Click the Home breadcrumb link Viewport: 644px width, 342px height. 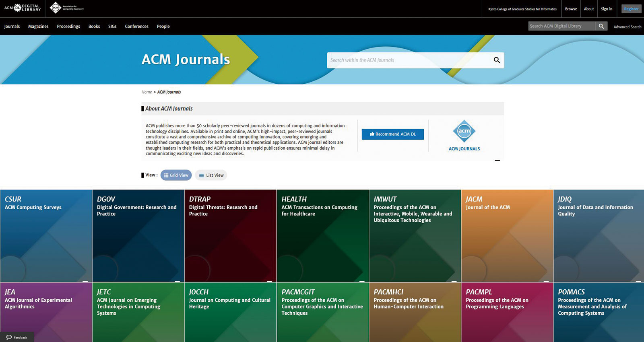147,92
